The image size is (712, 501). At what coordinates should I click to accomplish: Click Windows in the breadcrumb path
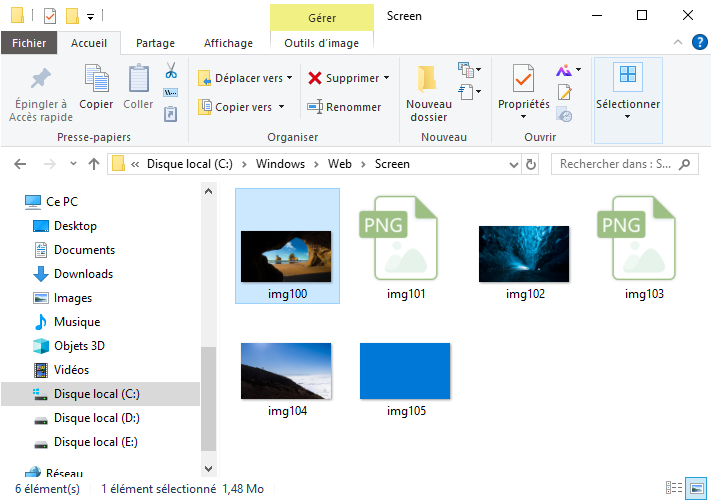click(279, 164)
